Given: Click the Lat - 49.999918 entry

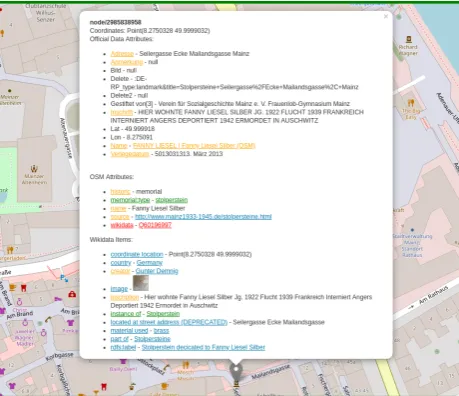Looking at the screenshot, I should pyautogui.click(x=133, y=129).
